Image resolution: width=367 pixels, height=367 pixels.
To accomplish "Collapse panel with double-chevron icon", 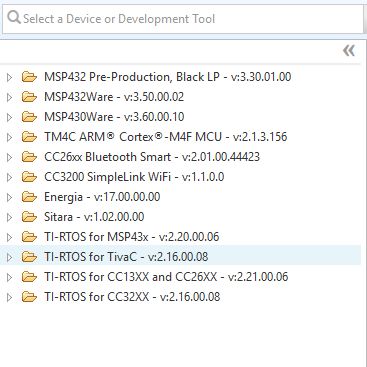I will coord(349,51).
